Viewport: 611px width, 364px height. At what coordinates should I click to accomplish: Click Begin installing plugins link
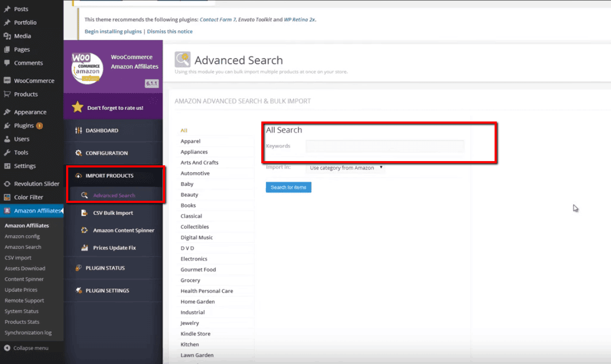pyautogui.click(x=113, y=32)
